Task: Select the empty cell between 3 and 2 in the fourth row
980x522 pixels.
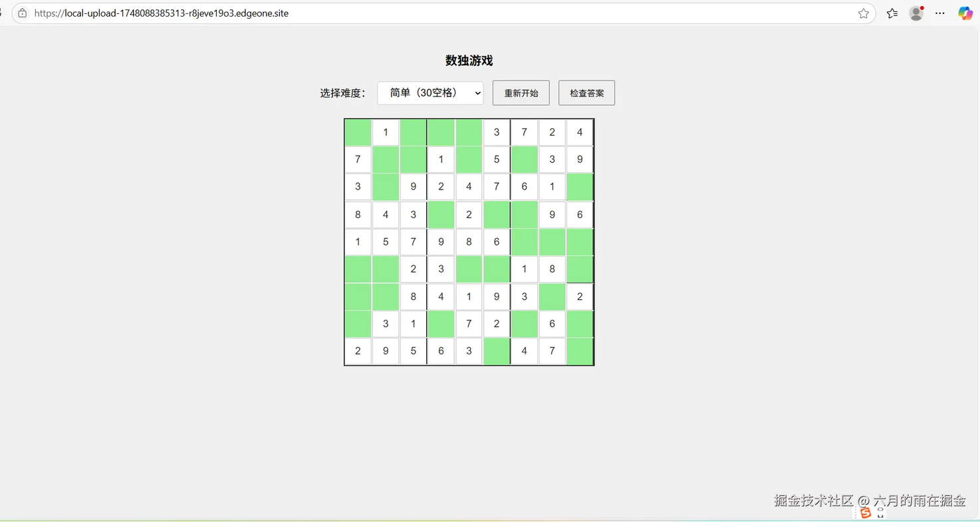Action: coord(441,215)
